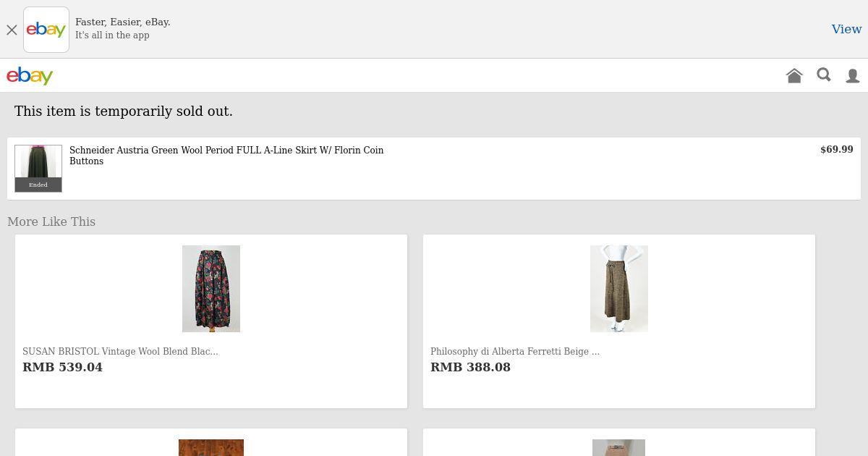This screenshot has height=456, width=868.
Task: Go to eBay home via house icon
Action: coord(794,75)
